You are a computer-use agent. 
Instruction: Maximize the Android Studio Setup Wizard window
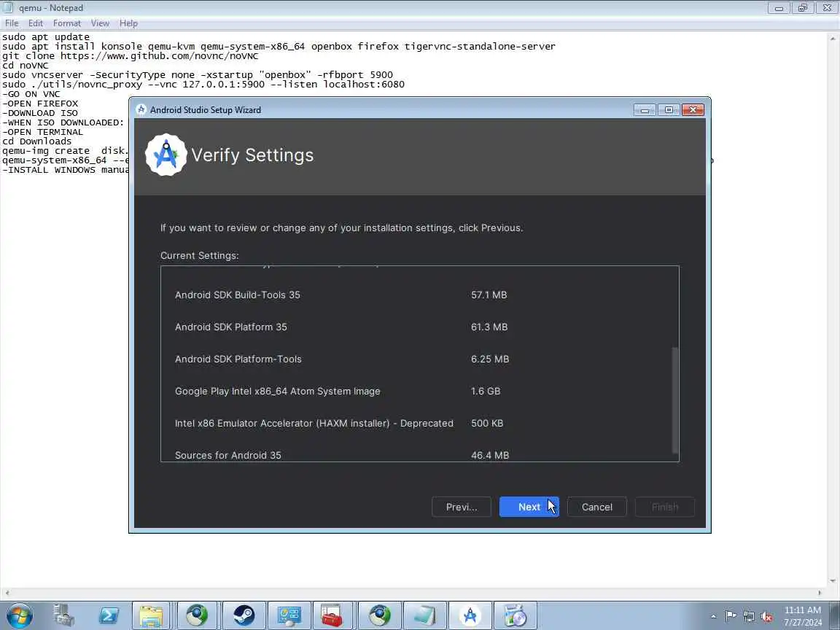point(669,110)
